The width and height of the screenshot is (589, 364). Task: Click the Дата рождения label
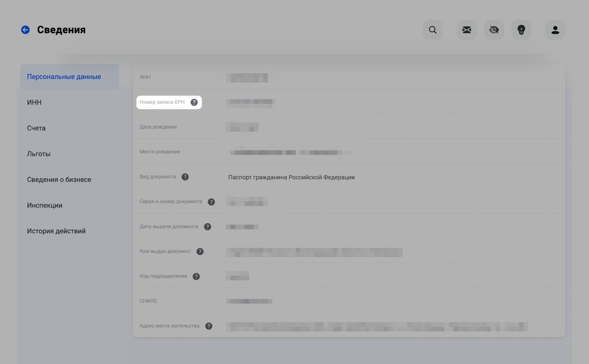(x=158, y=127)
